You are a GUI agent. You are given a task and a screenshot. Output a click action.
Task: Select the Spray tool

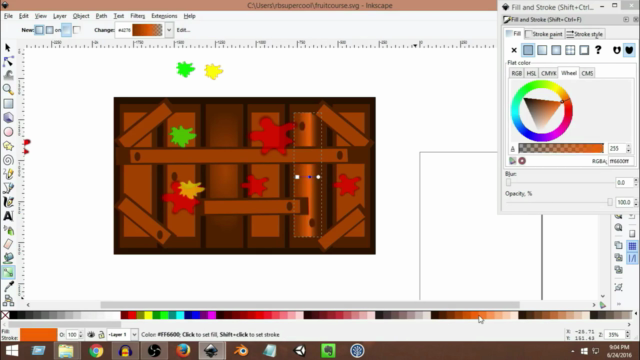pyautogui.click(x=8, y=230)
